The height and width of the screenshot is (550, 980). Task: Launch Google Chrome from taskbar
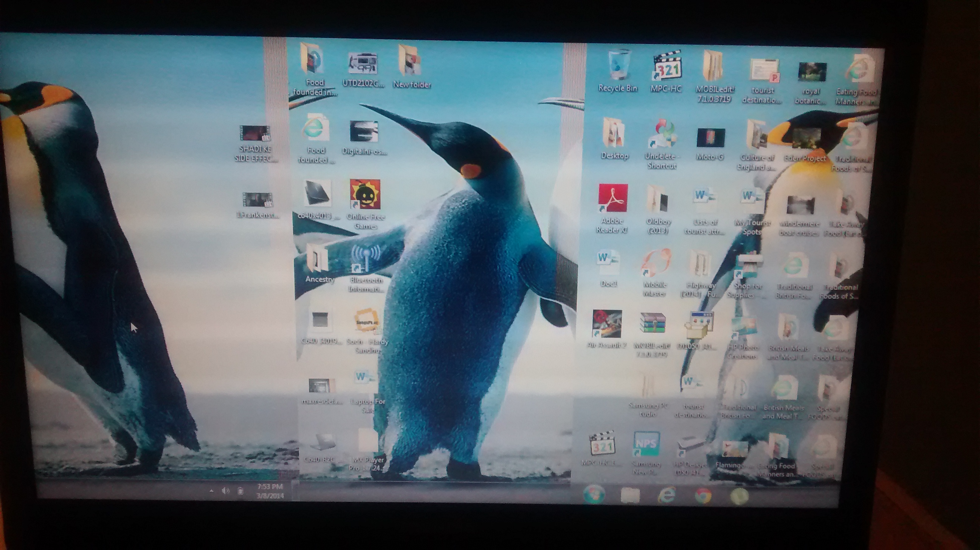click(703, 496)
